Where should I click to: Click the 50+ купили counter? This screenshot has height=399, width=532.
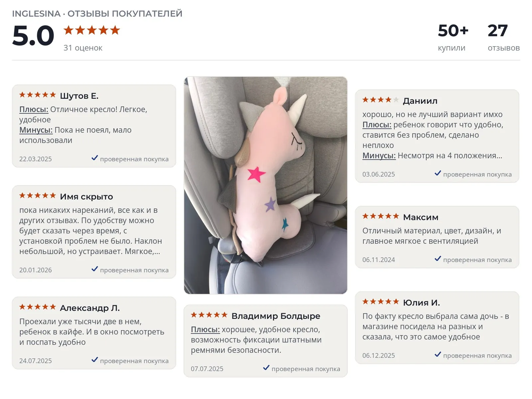(x=453, y=37)
